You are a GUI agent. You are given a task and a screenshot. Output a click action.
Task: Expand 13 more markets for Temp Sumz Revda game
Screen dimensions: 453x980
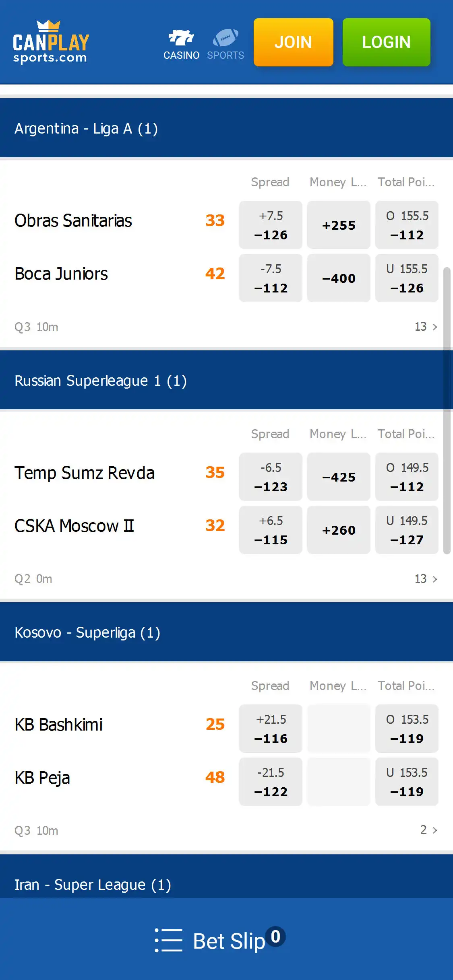click(426, 579)
